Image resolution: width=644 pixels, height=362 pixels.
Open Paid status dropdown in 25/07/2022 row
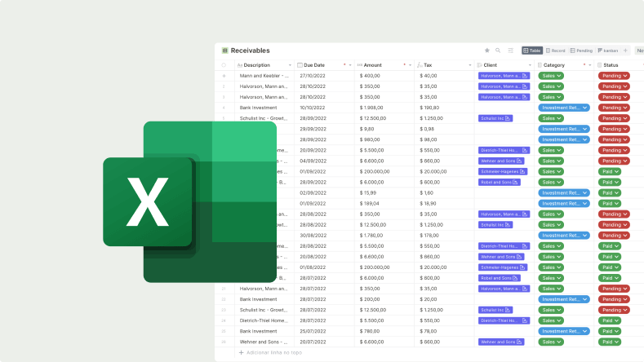[610, 331]
